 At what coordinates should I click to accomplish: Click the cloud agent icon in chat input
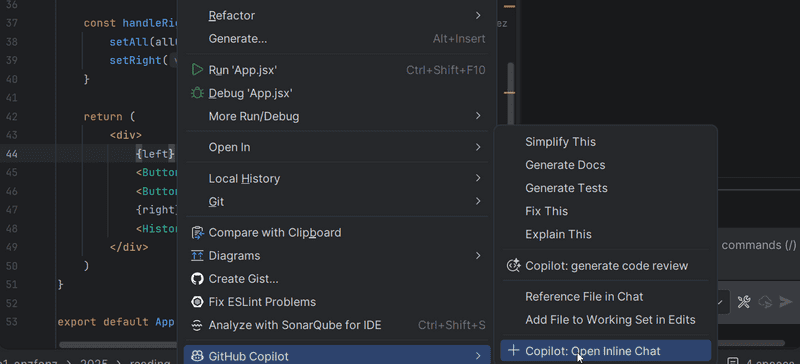pos(765,302)
